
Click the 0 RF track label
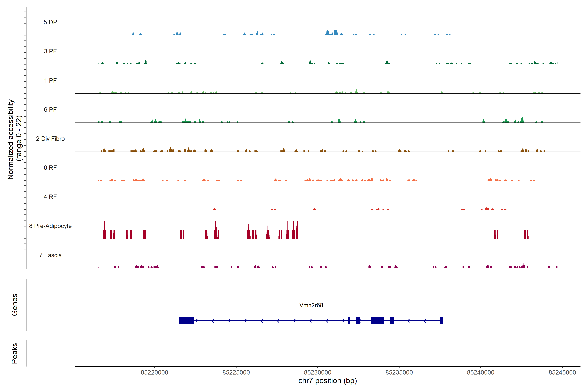coord(50,168)
